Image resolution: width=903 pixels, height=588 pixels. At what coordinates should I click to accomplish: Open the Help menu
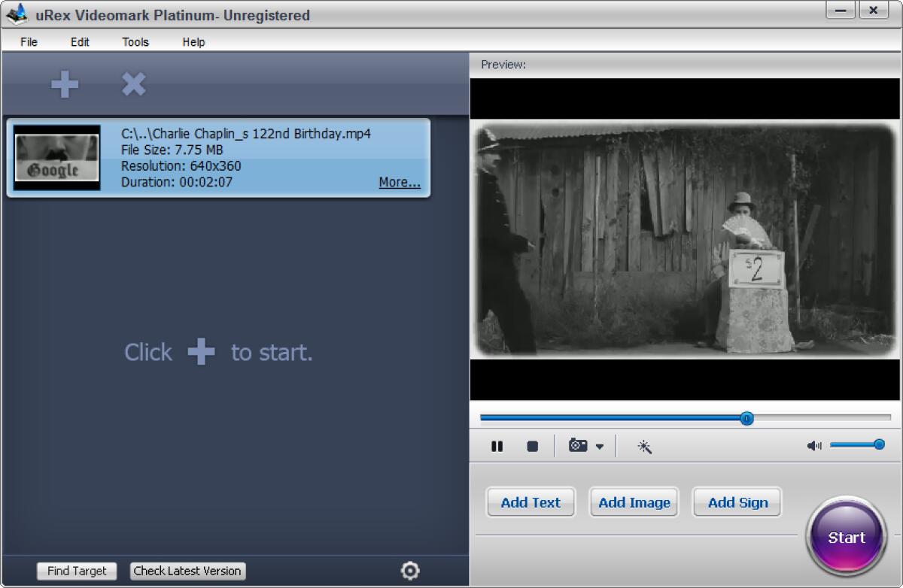(193, 43)
